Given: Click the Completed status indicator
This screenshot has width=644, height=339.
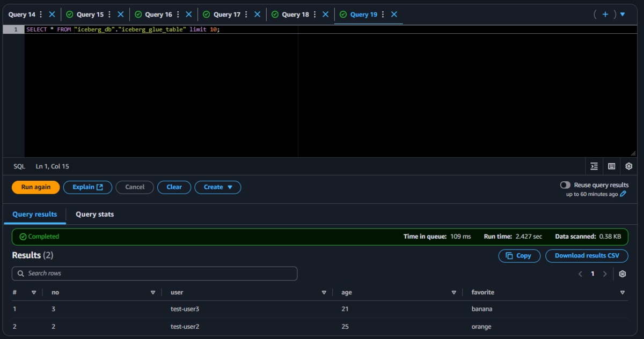Looking at the screenshot, I should pos(39,237).
